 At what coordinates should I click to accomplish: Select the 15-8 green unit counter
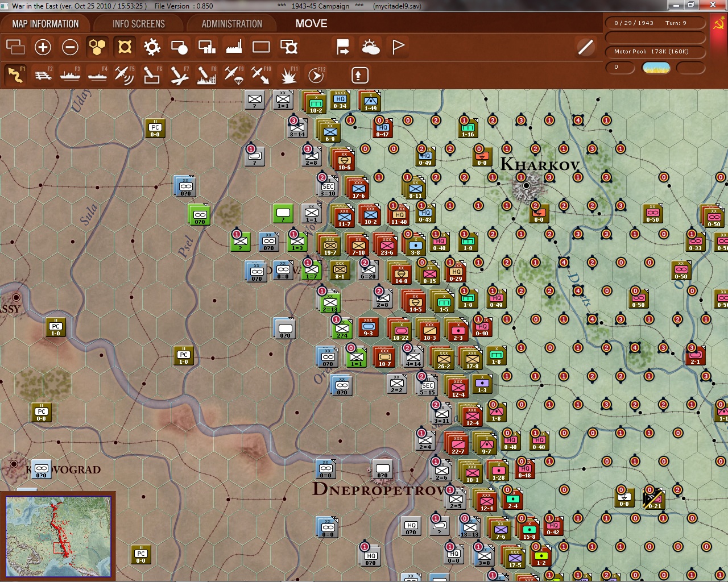[529, 530]
